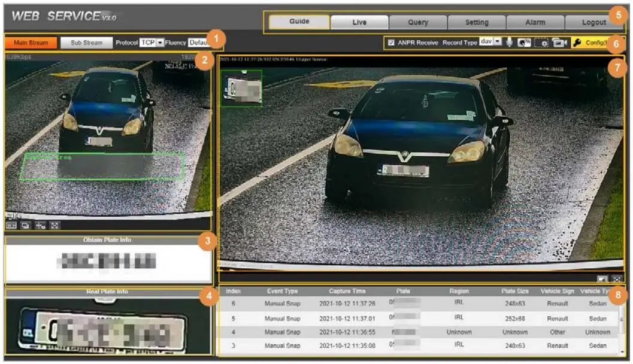Enable the ANPR Receive checkbox
This screenshot has width=633, height=364.
(x=392, y=43)
